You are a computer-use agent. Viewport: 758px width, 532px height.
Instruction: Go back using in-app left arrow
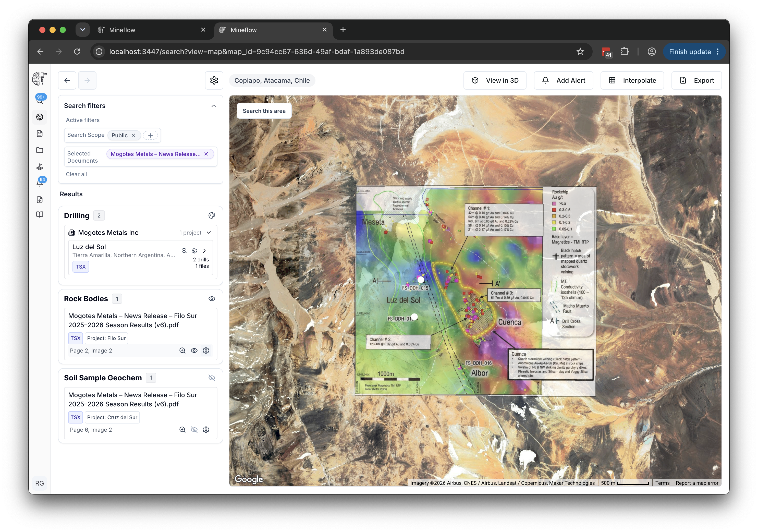67,81
